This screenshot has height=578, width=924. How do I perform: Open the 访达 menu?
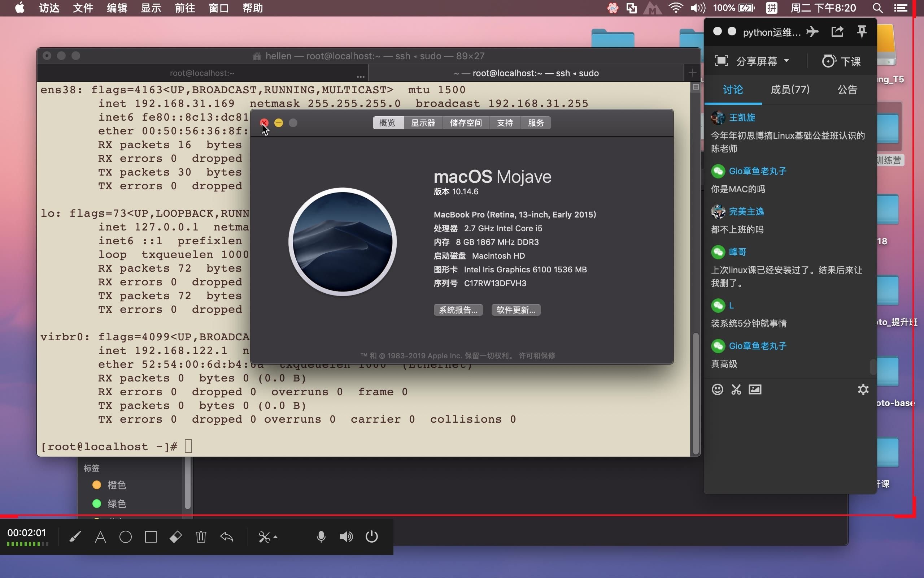coord(49,8)
